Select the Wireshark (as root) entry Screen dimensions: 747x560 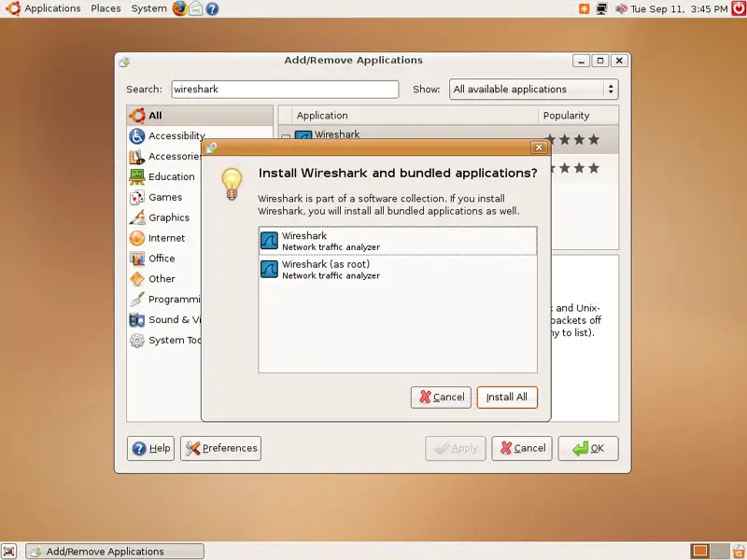tap(398, 270)
